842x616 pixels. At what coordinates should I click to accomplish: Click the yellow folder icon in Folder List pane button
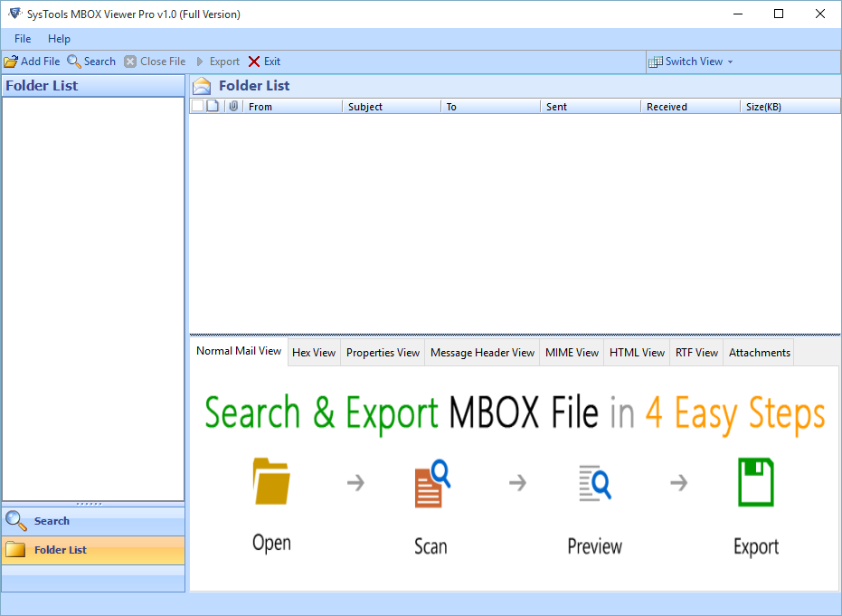pyautogui.click(x=15, y=549)
